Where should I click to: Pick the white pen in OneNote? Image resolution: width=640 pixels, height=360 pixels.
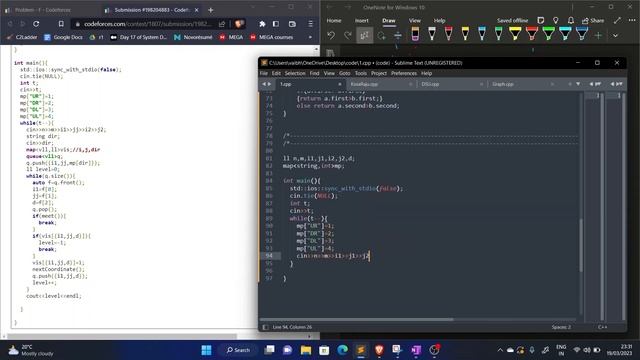pos(432,34)
